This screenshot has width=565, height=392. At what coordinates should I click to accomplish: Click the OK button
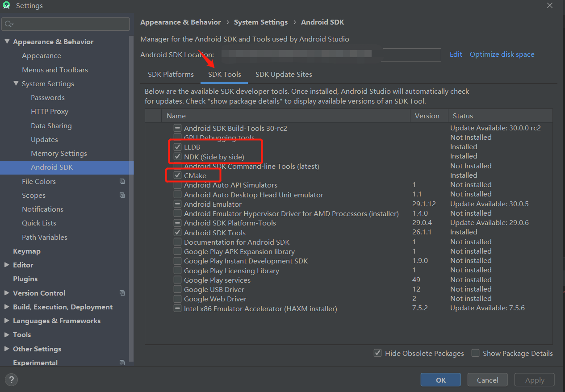[x=441, y=380]
